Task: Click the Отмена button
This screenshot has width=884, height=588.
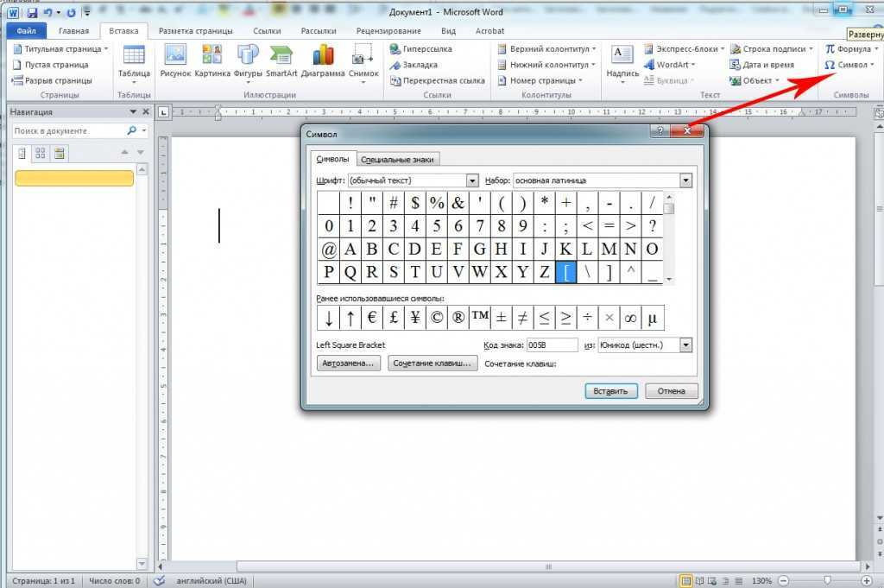Action: 671,391
